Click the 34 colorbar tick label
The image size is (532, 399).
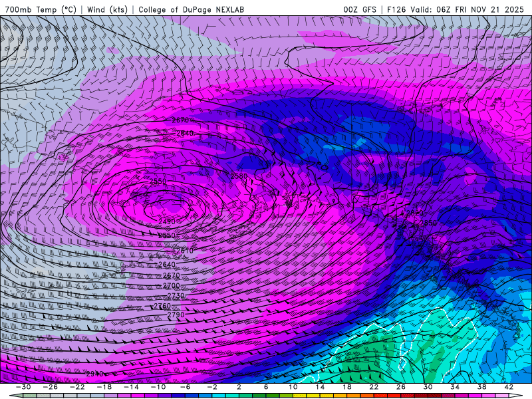[455, 387]
